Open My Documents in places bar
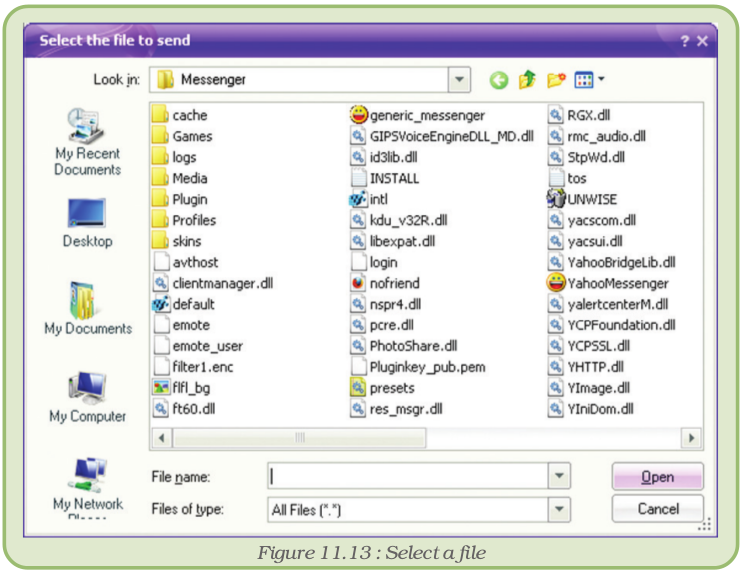742x573 pixels. (x=87, y=309)
